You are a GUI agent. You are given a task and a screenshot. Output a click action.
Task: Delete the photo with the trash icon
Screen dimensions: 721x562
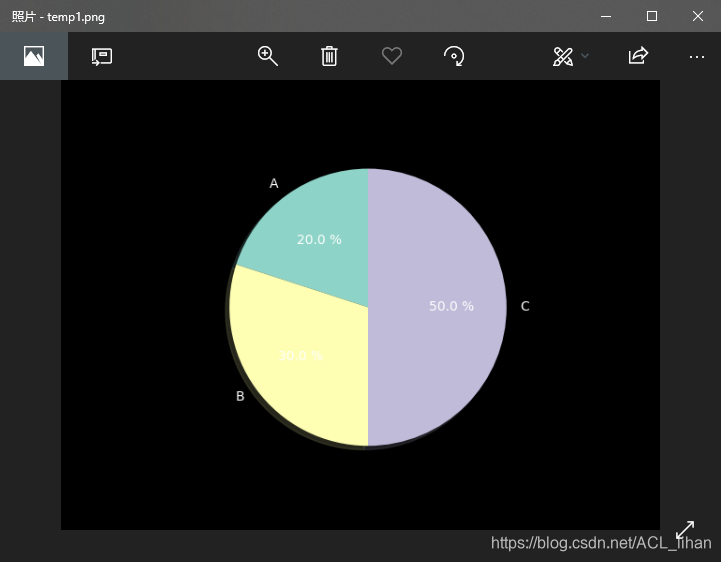pyautogui.click(x=329, y=56)
